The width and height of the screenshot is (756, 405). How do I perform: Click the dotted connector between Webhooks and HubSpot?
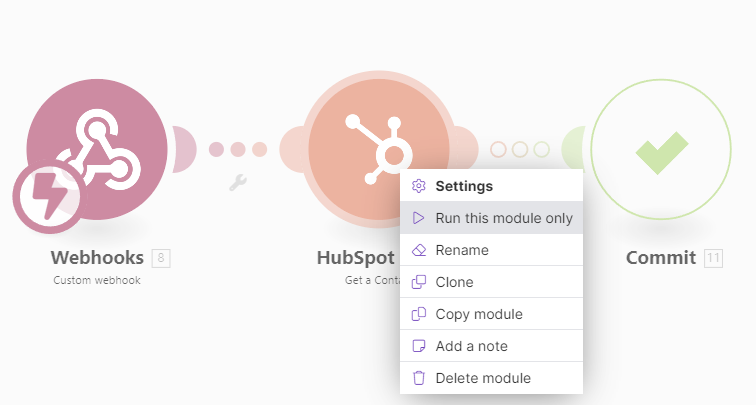pyautogui.click(x=238, y=150)
